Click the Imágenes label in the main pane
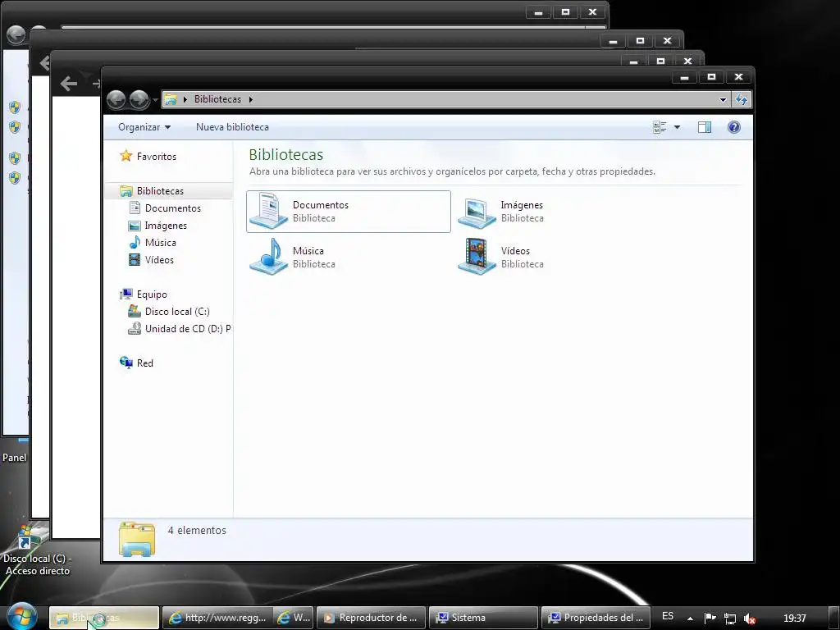The image size is (840, 630). tap(522, 205)
